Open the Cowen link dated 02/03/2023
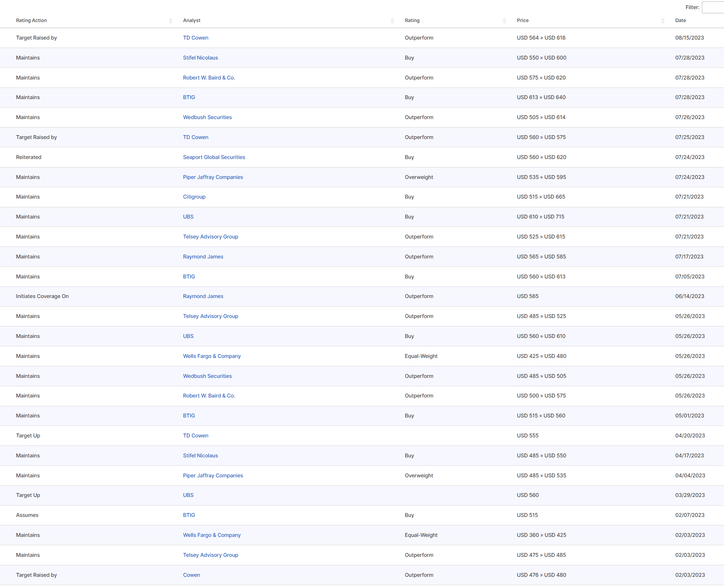The height and width of the screenshot is (588, 724). (x=191, y=575)
